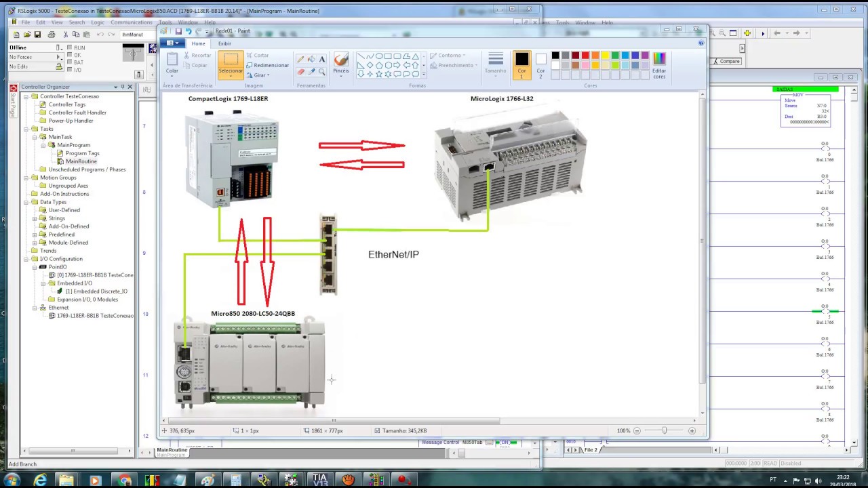Zoom in with the plus button
Screen dimensions: 868x488
click(692, 430)
